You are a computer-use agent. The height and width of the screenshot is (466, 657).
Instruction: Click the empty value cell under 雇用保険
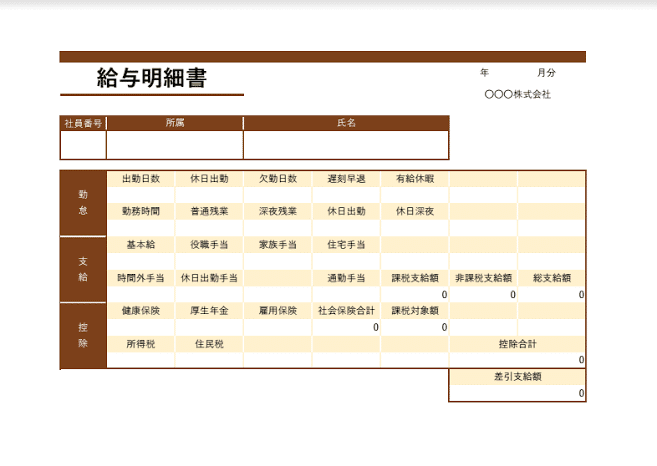tap(278, 327)
